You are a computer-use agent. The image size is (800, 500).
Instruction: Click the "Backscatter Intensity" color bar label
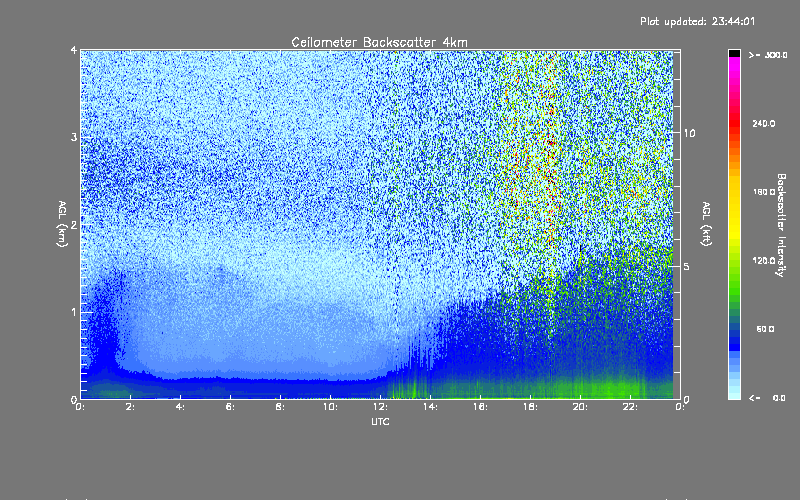pos(781,225)
